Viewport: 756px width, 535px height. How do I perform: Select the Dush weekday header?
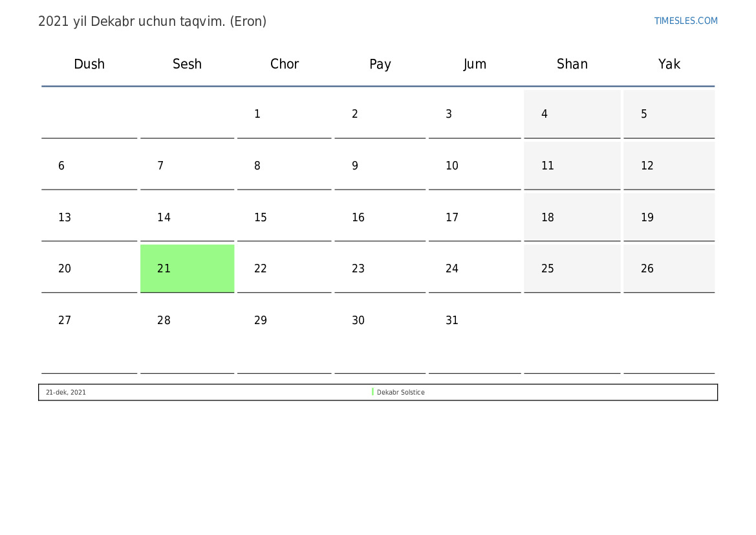point(89,64)
